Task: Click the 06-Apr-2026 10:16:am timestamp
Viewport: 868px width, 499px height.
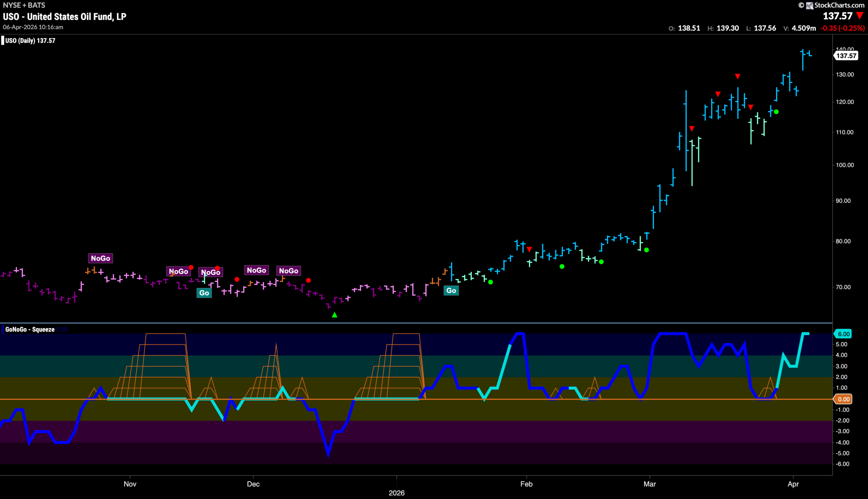Action: coord(33,27)
